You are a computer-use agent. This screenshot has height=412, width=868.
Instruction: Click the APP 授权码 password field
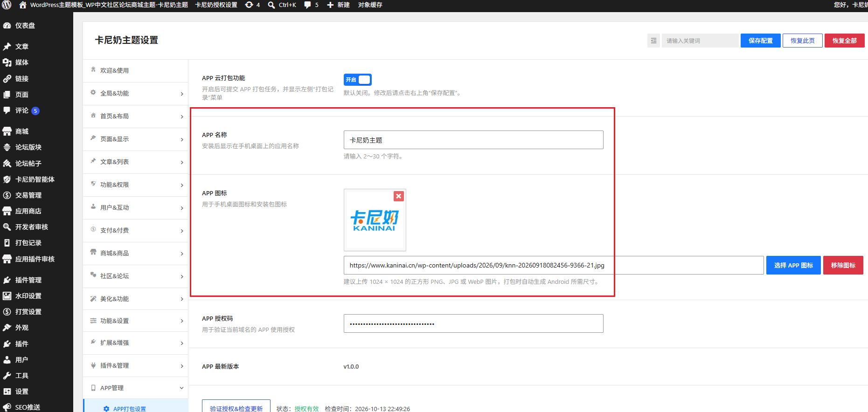click(473, 323)
